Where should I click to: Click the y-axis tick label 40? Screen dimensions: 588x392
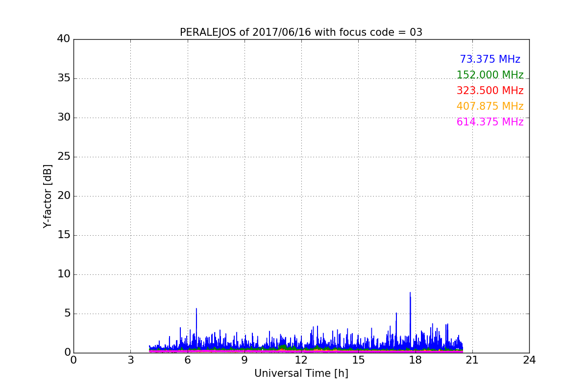pos(64,39)
